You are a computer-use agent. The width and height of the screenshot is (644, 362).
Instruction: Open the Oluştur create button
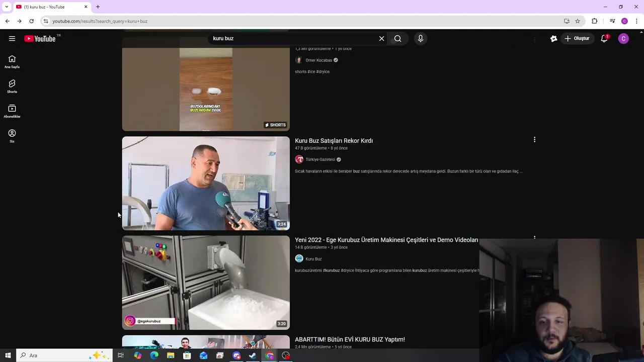[577, 39]
